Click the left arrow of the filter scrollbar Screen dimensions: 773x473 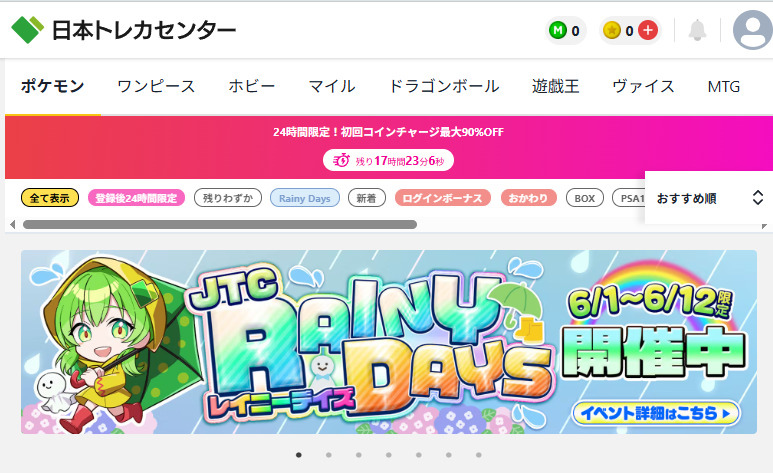coord(13,225)
